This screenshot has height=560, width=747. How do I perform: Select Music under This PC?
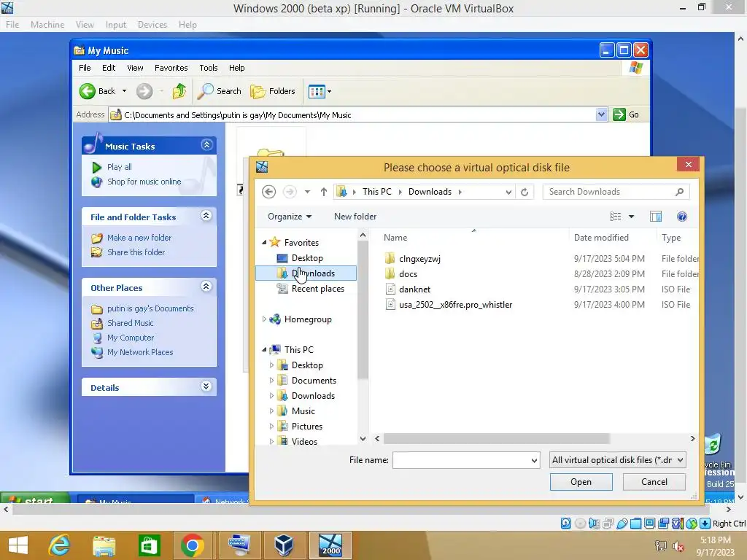pyautogui.click(x=303, y=411)
